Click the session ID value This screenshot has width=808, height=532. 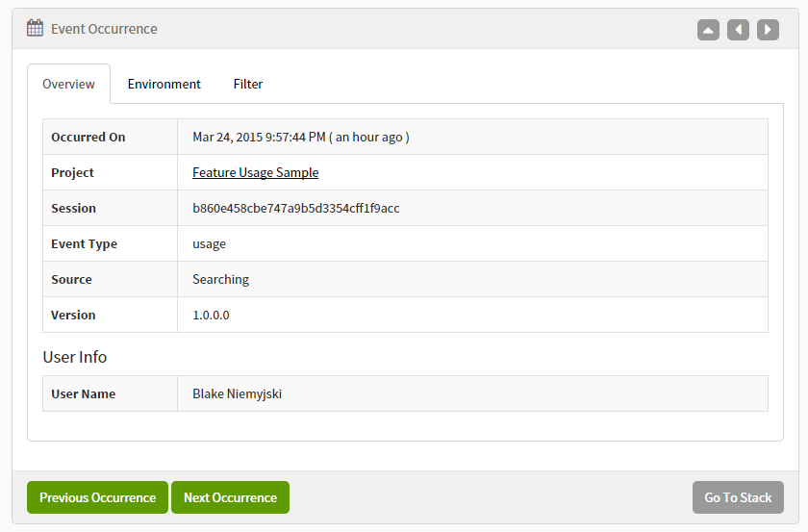[x=295, y=208]
